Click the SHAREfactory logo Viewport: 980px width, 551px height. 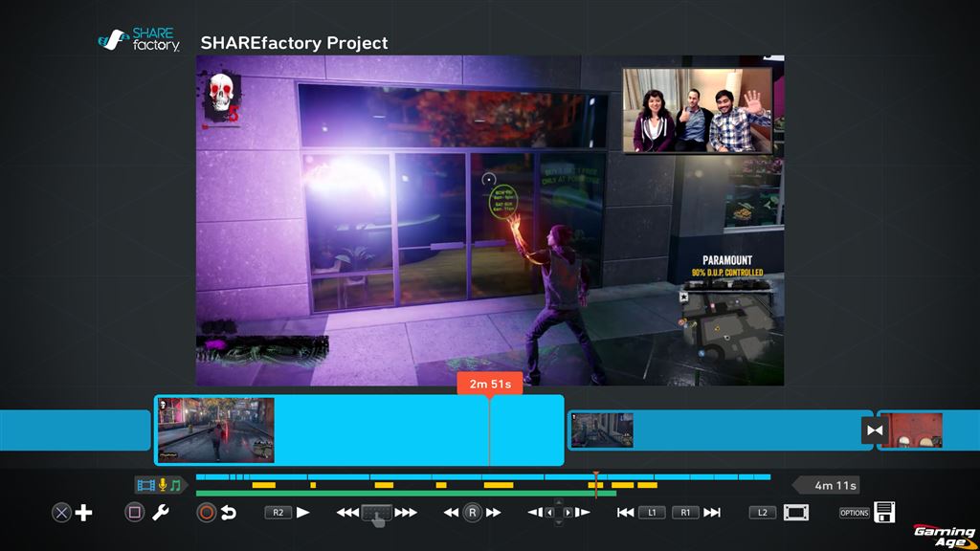(x=140, y=39)
